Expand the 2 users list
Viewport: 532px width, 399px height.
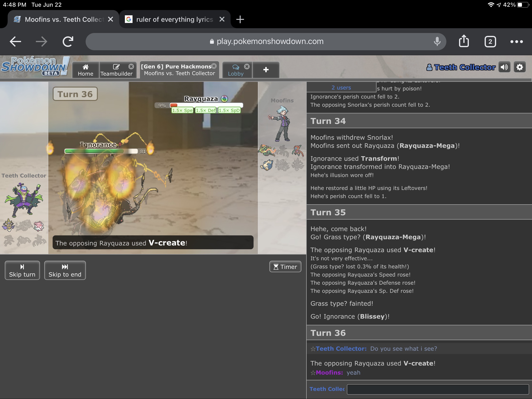point(341,88)
